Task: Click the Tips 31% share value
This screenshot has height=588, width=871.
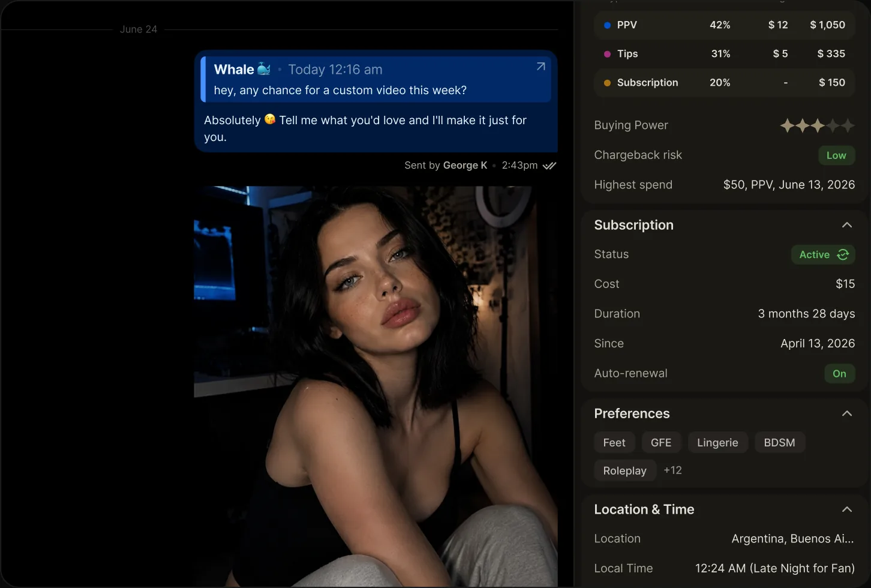Action: (x=720, y=54)
